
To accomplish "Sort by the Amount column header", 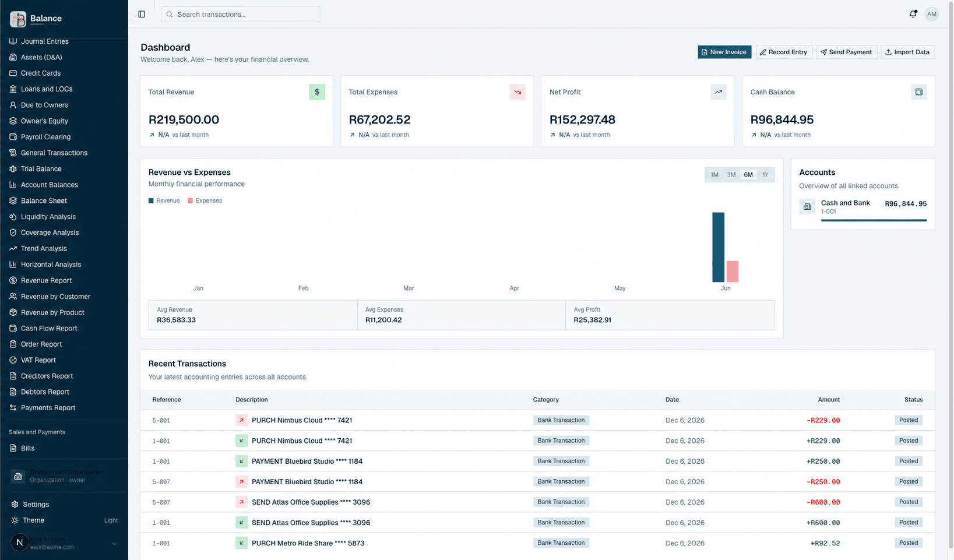I will 829,400.
